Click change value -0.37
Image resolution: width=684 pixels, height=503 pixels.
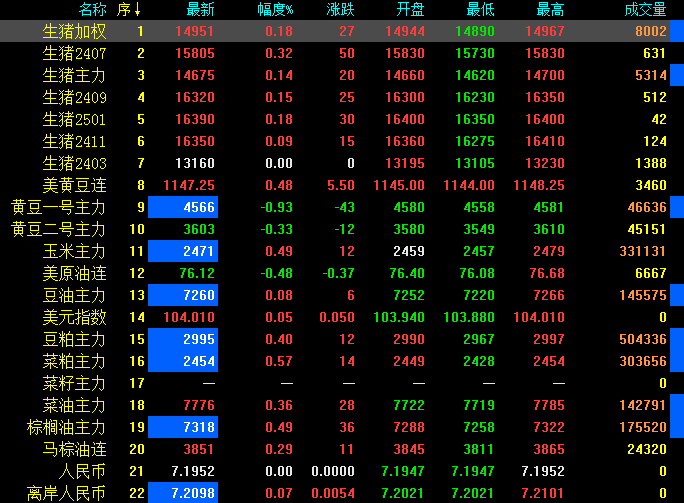[x=339, y=273]
